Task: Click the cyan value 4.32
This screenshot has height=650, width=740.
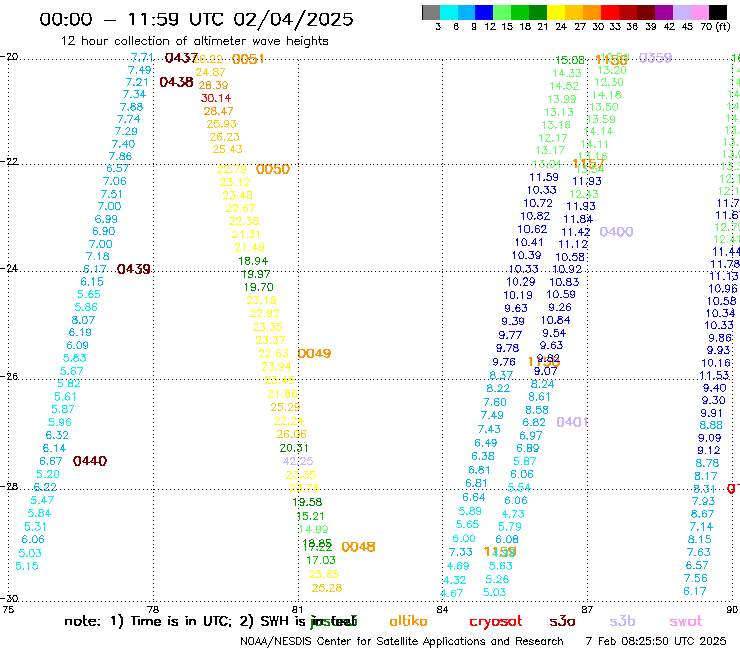Action: 454,580
